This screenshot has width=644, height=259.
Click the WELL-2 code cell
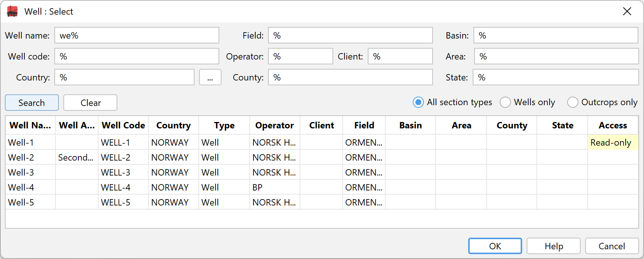pos(123,157)
